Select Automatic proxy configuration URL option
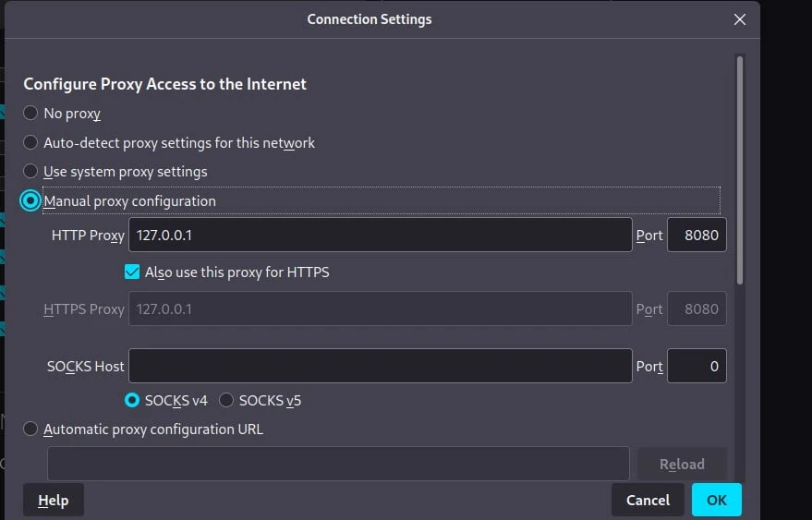Screen dimensions: 812x520 [30, 429]
